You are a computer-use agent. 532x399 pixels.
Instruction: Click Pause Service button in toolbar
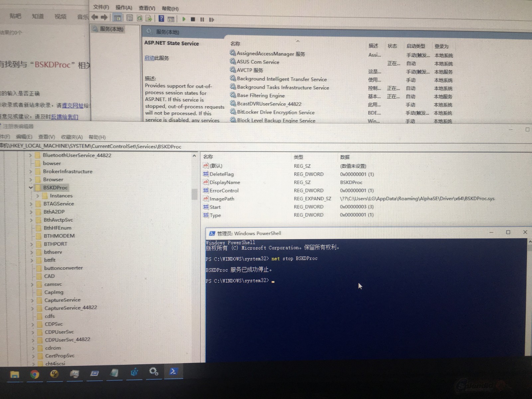coord(202,20)
